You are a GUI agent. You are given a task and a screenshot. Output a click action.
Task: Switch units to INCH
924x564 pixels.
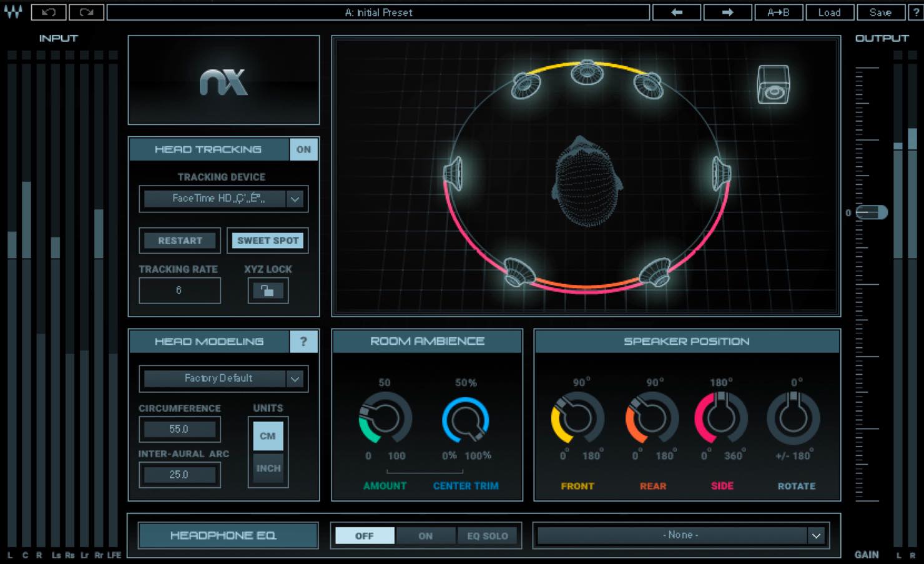(x=268, y=468)
